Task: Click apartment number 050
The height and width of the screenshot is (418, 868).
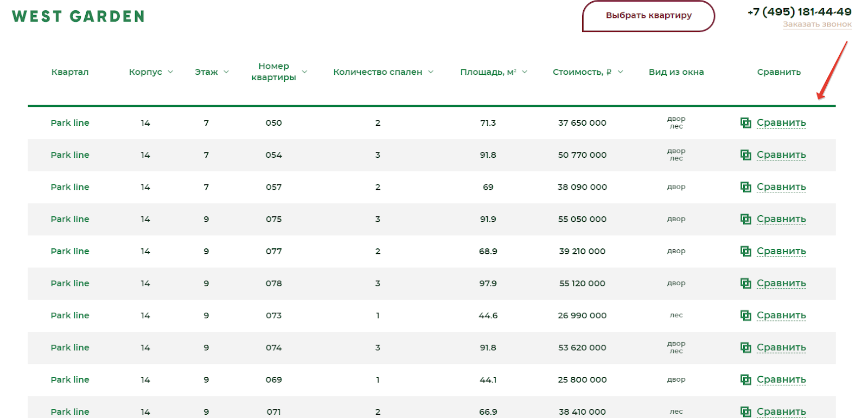Action: point(273,123)
